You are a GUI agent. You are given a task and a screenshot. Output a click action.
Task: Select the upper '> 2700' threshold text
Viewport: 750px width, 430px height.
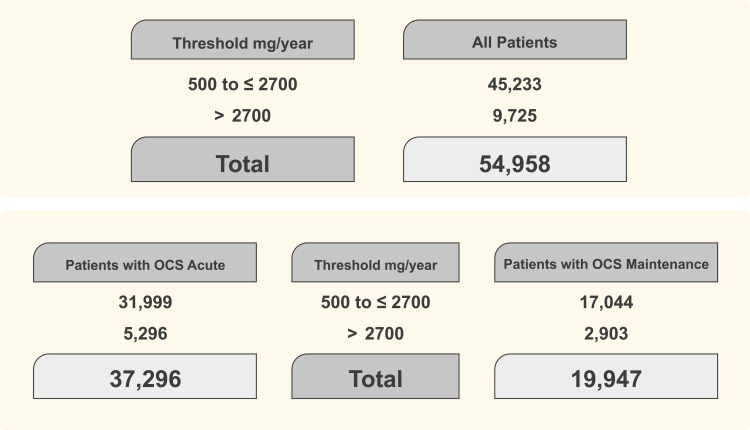coord(243,115)
